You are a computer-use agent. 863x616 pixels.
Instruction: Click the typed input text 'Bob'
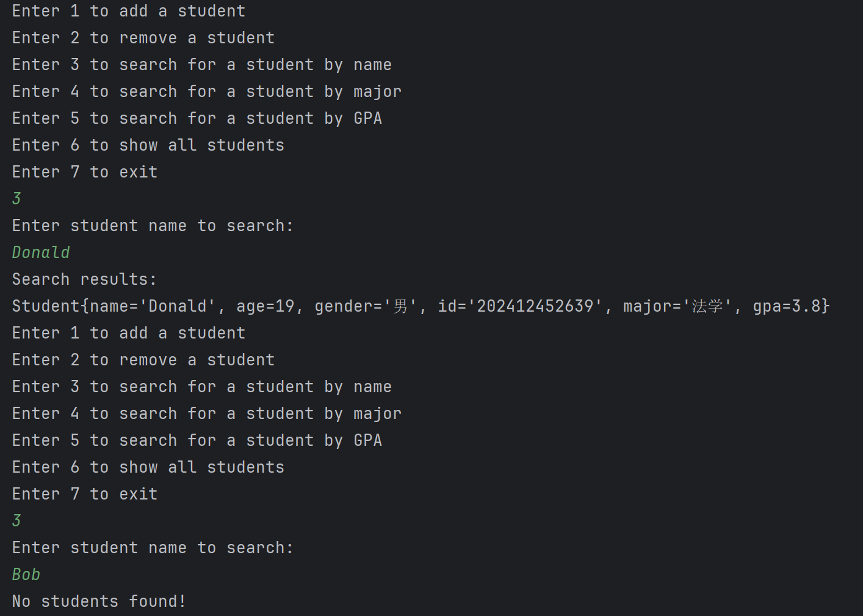point(26,575)
